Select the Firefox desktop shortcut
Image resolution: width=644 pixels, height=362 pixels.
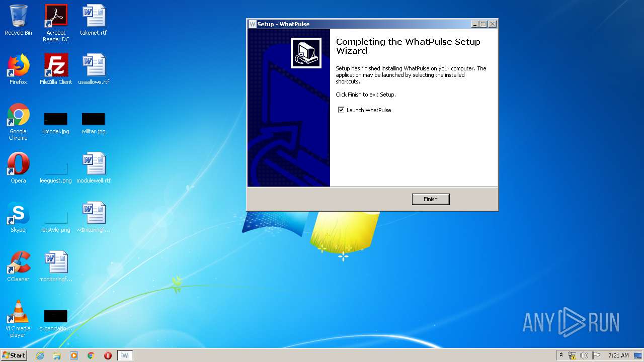pyautogui.click(x=18, y=69)
